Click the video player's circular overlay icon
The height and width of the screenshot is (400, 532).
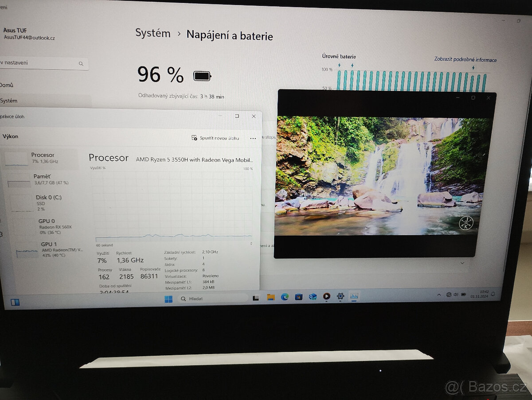coord(466,223)
